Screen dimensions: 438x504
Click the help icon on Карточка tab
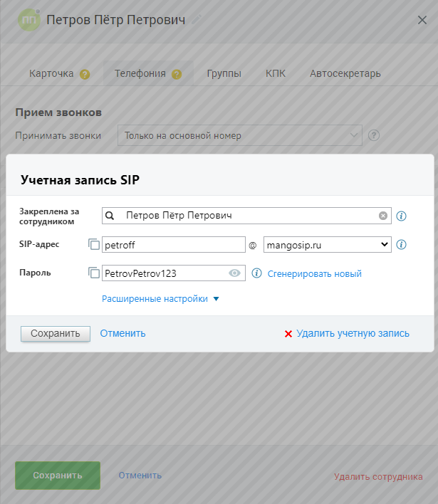coord(85,74)
